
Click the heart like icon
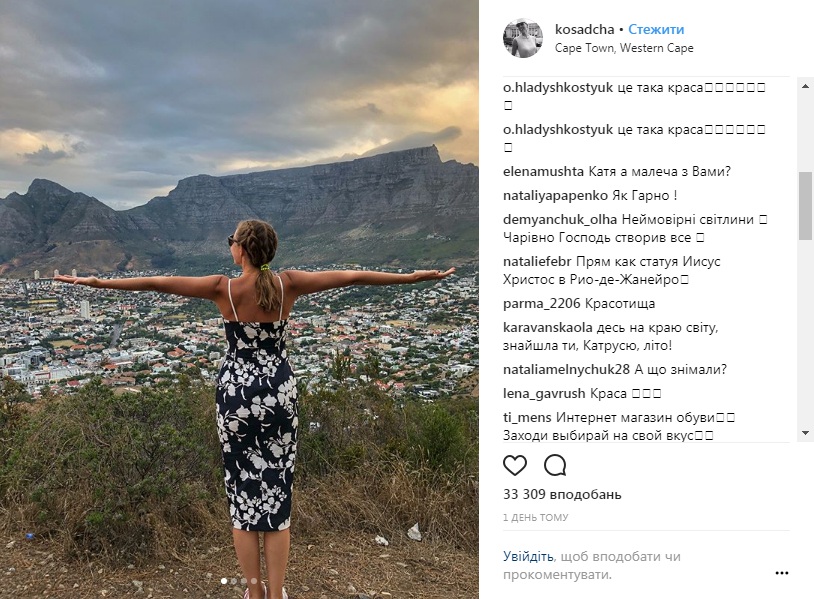click(515, 465)
